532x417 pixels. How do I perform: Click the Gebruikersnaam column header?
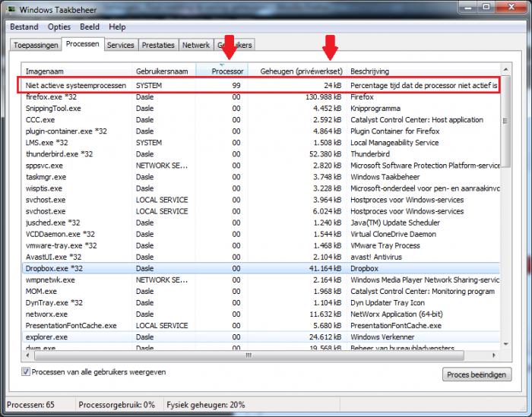(x=163, y=71)
